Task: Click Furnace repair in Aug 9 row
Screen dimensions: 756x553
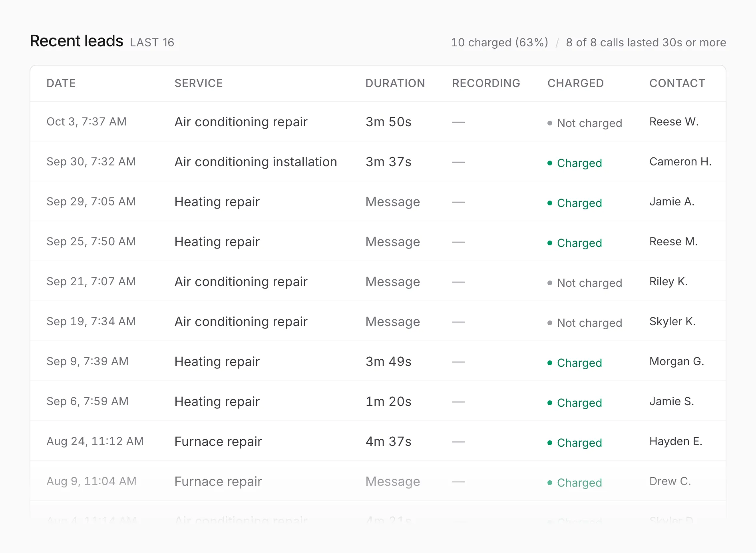Action: (x=218, y=481)
